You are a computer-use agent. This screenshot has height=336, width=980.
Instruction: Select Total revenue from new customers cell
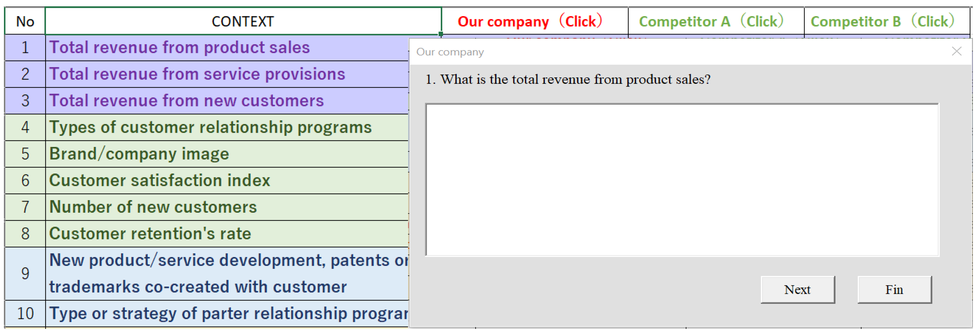coord(187,101)
